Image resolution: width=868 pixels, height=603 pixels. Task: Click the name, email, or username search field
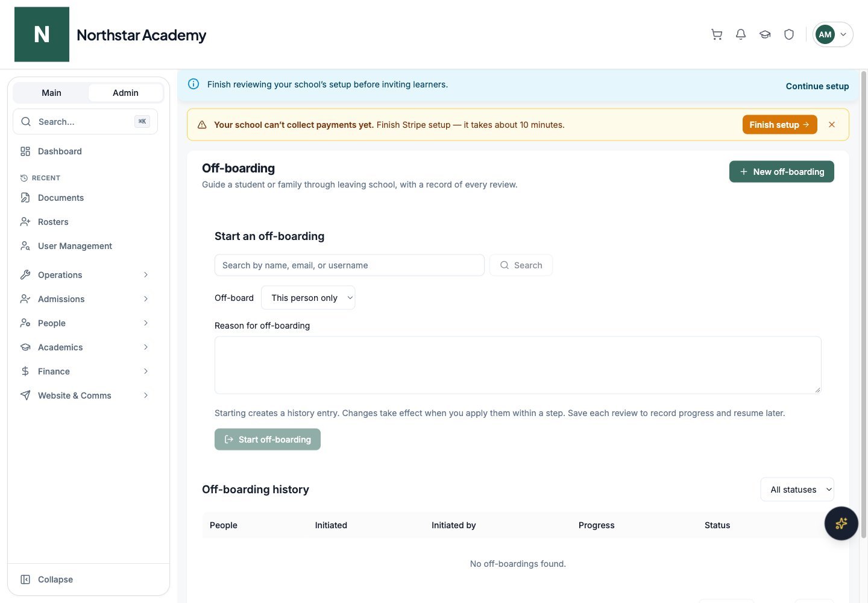click(x=350, y=265)
